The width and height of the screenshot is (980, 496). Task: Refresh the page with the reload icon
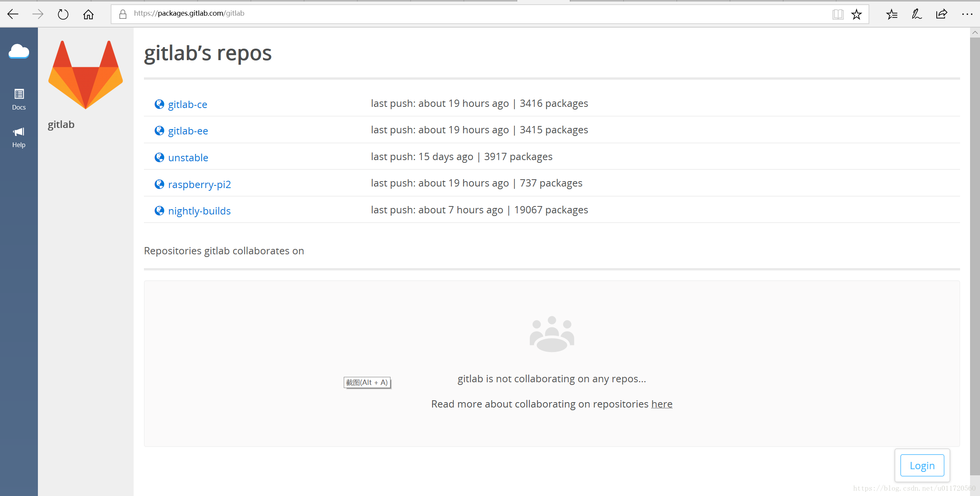pyautogui.click(x=63, y=15)
